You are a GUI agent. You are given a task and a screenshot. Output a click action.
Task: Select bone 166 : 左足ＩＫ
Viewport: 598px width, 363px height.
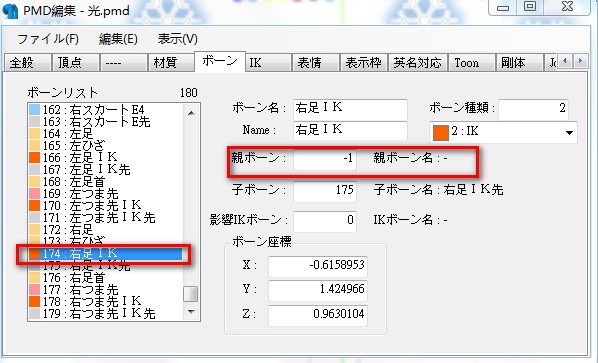(x=105, y=157)
